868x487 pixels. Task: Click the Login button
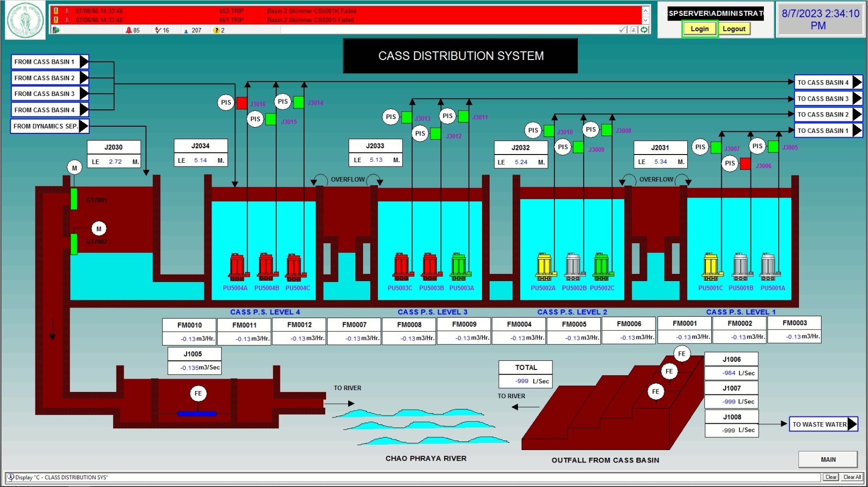[x=699, y=29]
